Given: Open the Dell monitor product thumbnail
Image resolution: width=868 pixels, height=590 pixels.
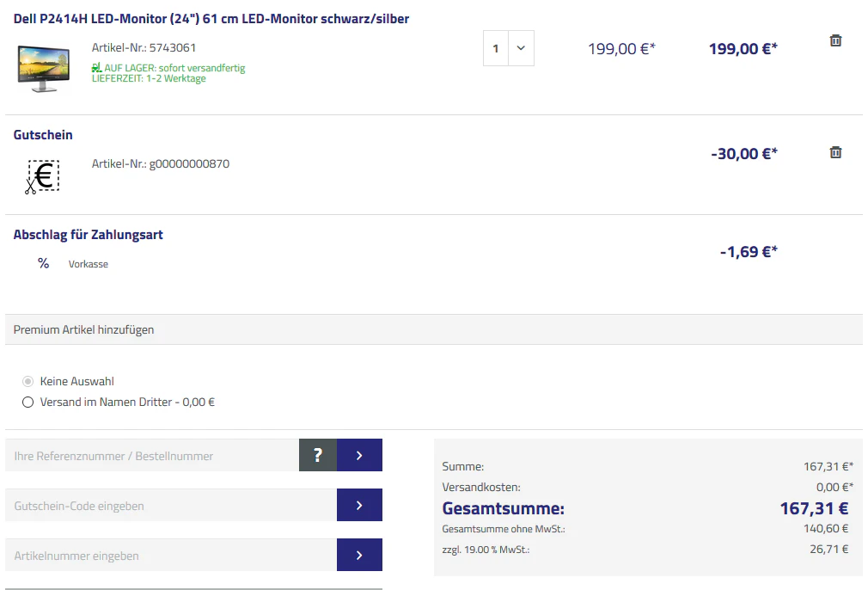Looking at the screenshot, I should click(x=44, y=69).
